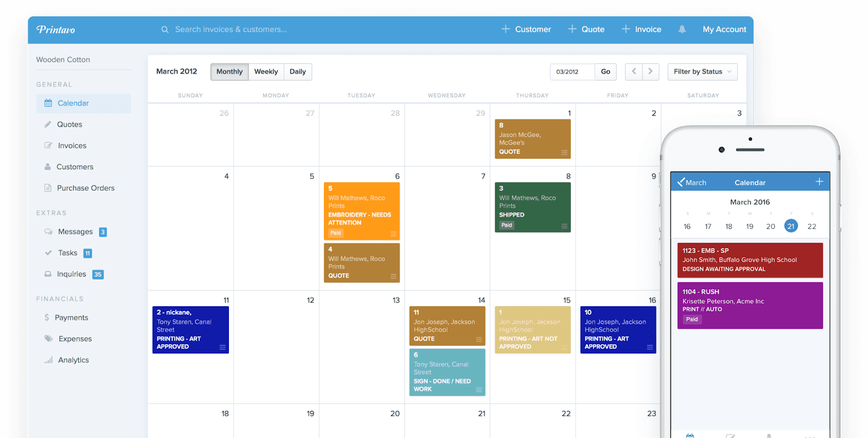This screenshot has height=438, width=868.
Task: Click the plus icon beside Quote
Action: (x=572, y=29)
